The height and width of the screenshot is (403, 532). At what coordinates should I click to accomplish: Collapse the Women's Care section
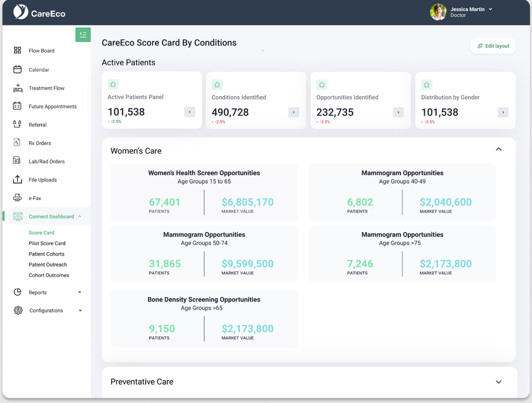coord(498,149)
